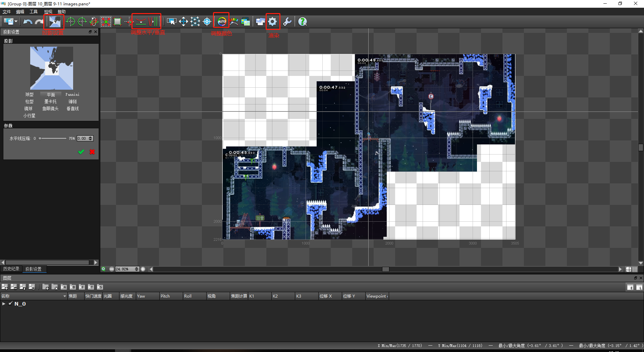This screenshot has height=352, width=644.
Task: Choose the 鱼眼镜头 projection
Action: pyautogui.click(x=51, y=109)
